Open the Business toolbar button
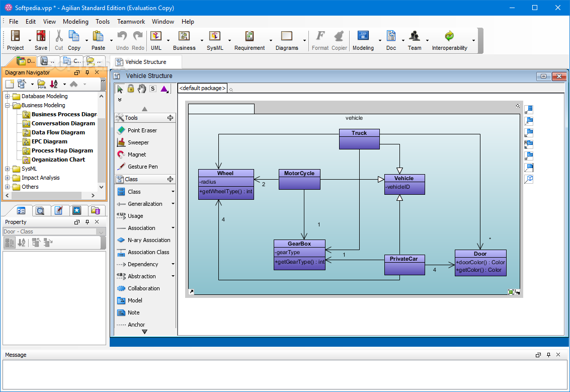Image resolution: width=570 pixels, height=392 pixels. pos(184,40)
